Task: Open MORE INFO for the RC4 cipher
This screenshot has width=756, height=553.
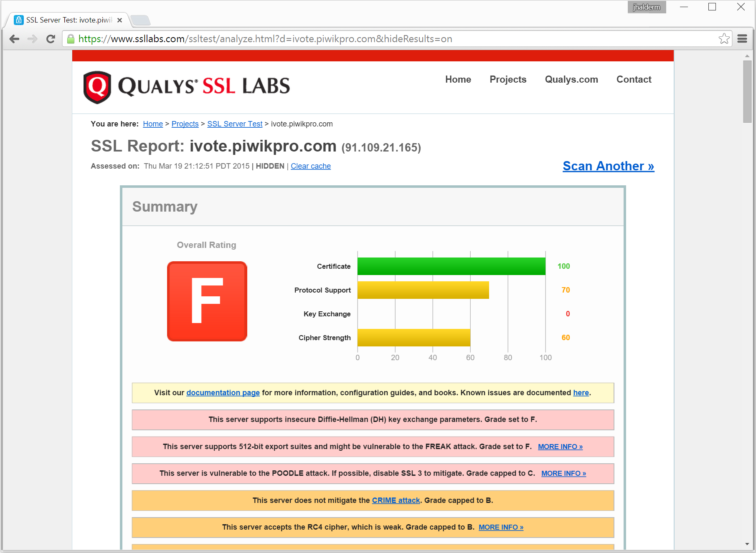Action: coord(501,527)
